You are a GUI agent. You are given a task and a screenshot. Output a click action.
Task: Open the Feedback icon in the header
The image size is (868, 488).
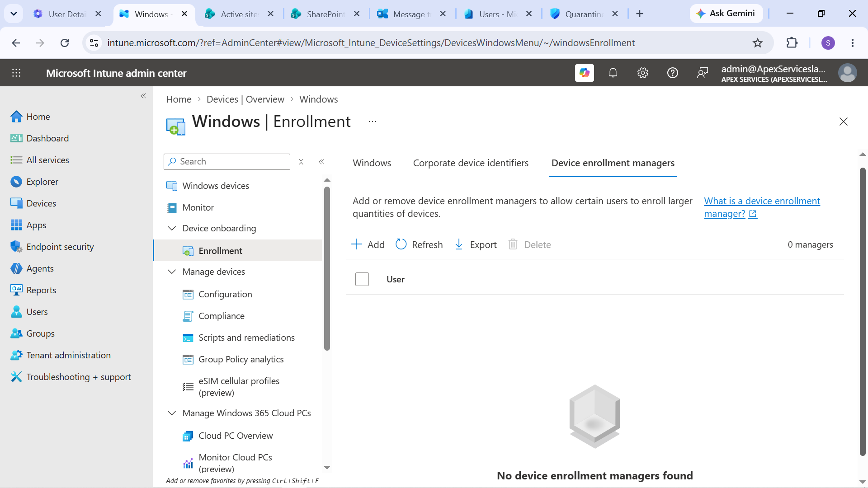703,73
